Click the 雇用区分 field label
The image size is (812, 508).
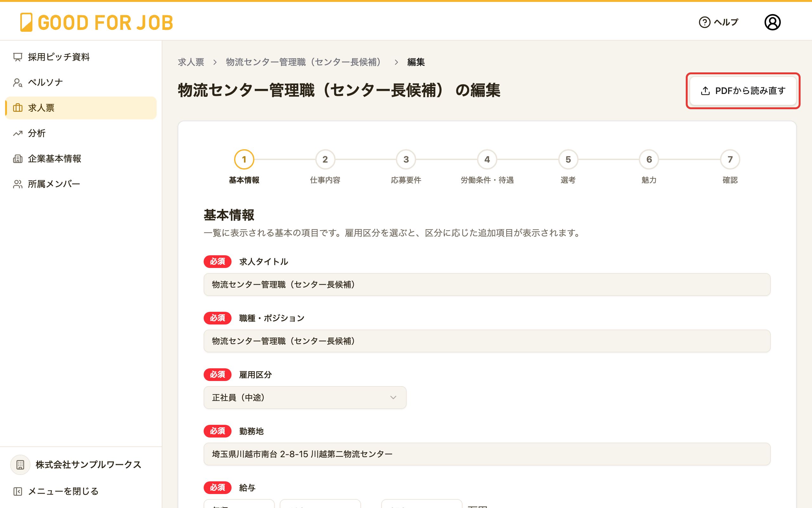pos(255,375)
